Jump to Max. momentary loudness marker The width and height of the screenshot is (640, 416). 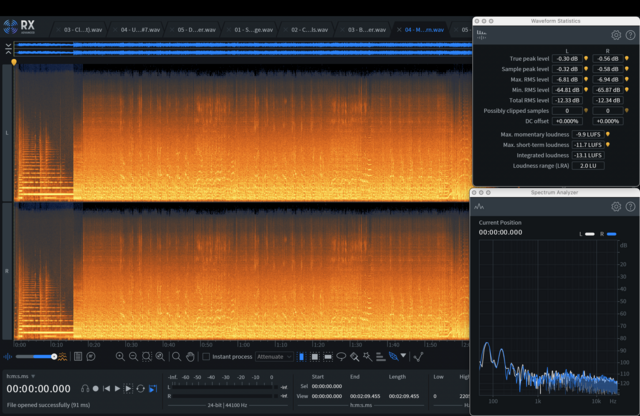click(608, 134)
